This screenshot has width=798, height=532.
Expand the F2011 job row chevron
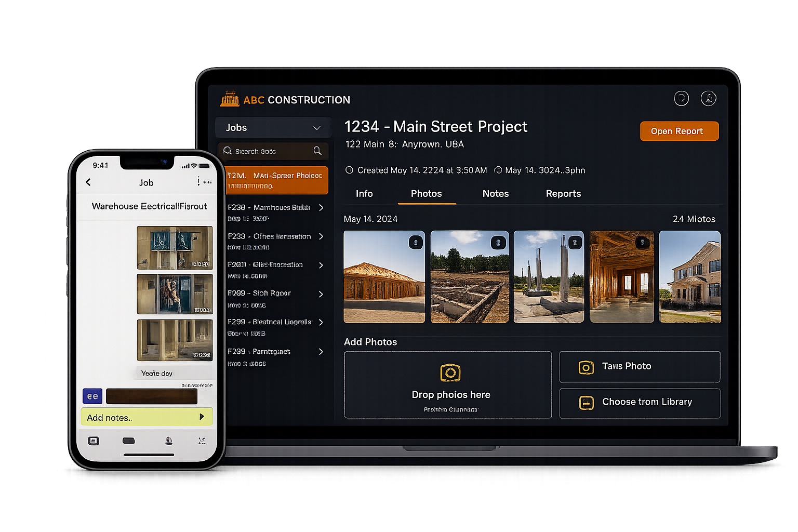tap(321, 265)
